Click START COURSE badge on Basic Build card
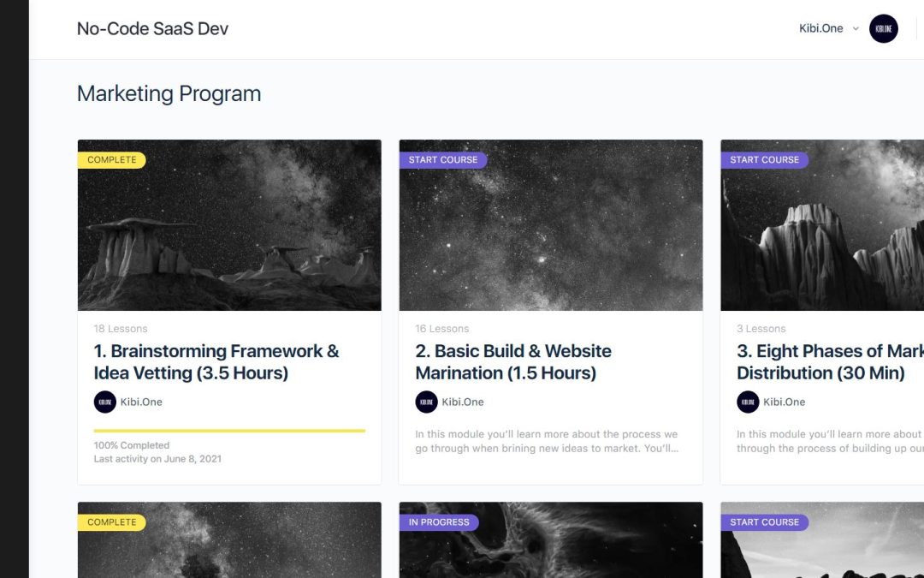924x578 pixels. pyautogui.click(x=443, y=160)
